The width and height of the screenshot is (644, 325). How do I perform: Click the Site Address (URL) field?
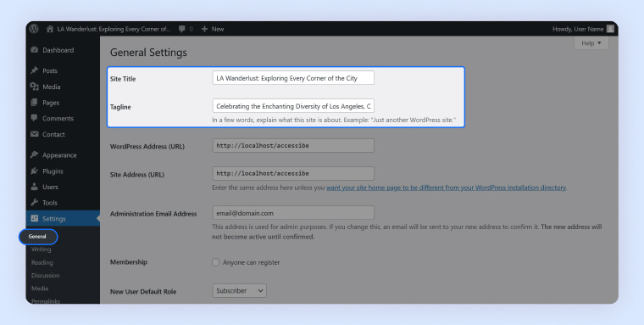(293, 173)
